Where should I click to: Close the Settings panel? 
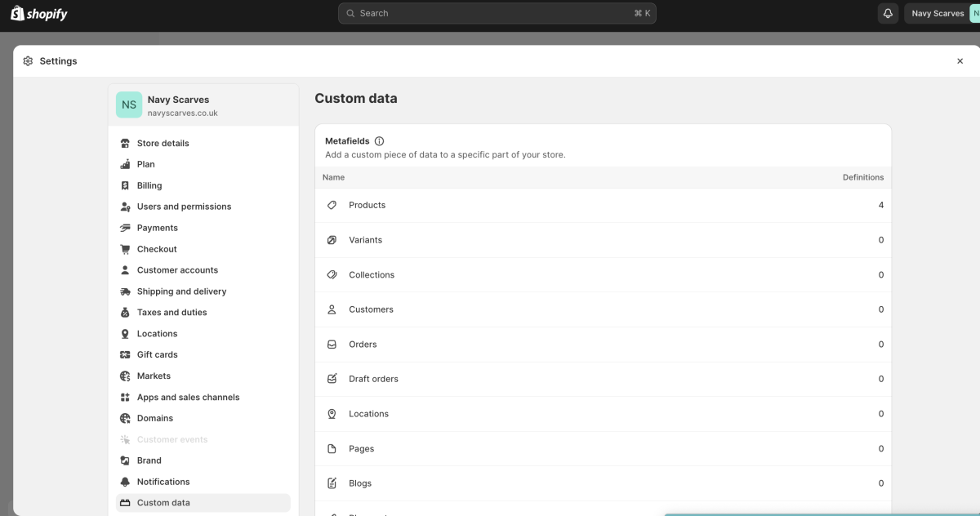[x=960, y=61]
